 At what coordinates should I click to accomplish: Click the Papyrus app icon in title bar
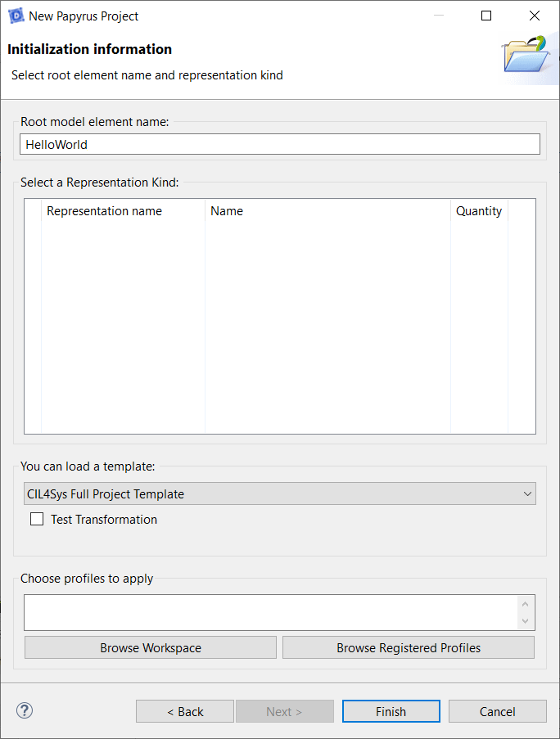16,16
